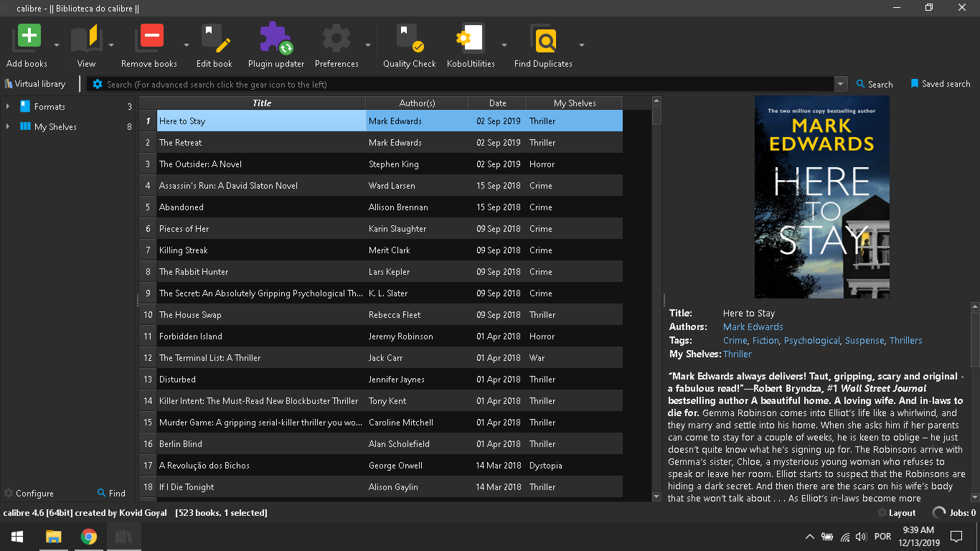The height and width of the screenshot is (551, 980).
Task: Open the Layout button in status bar
Action: [x=896, y=513]
